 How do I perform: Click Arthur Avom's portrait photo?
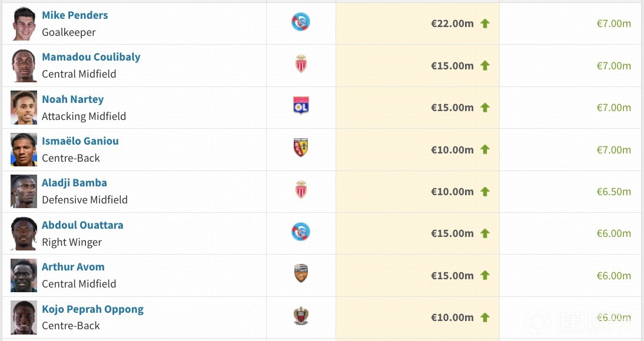click(24, 275)
